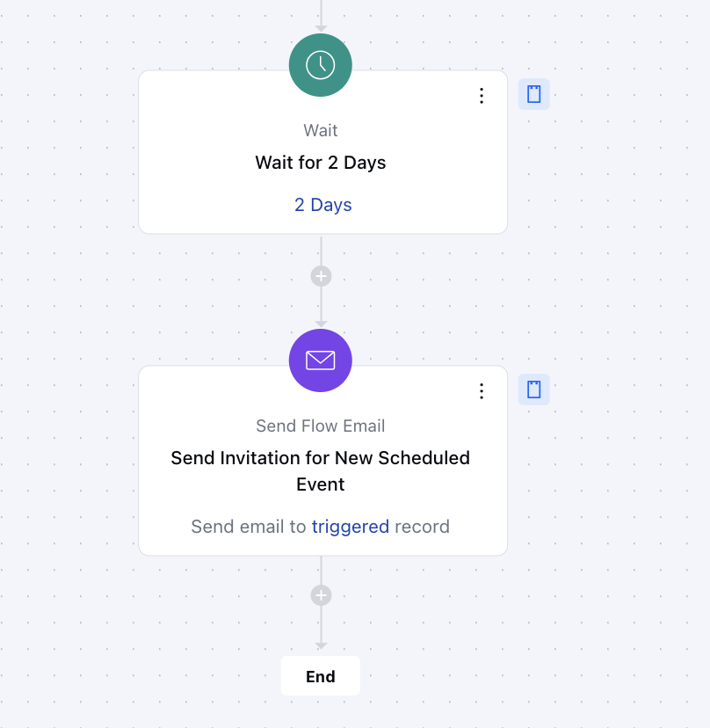Click the arrowhead above the clock icon
The height and width of the screenshot is (728, 710).
(x=321, y=29)
